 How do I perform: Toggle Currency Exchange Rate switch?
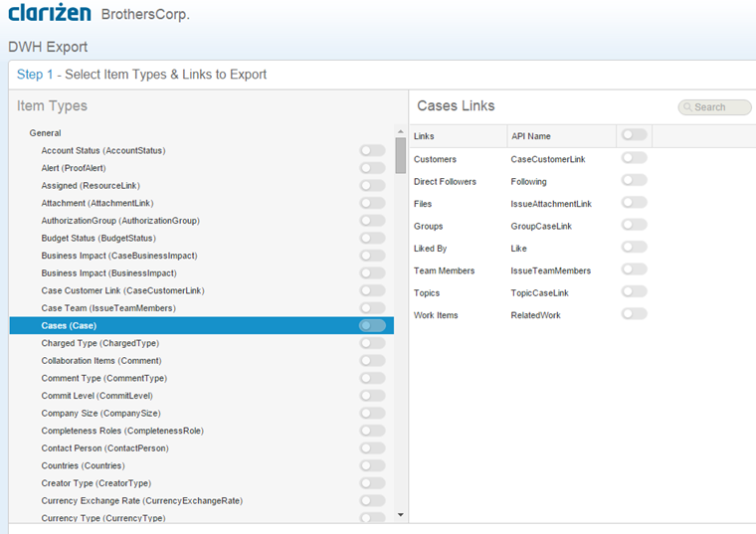(372, 501)
